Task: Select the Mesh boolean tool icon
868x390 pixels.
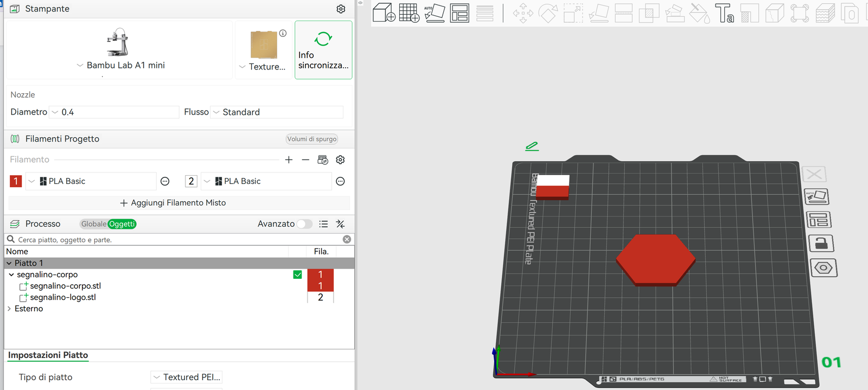Action: [x=649, y=12]
